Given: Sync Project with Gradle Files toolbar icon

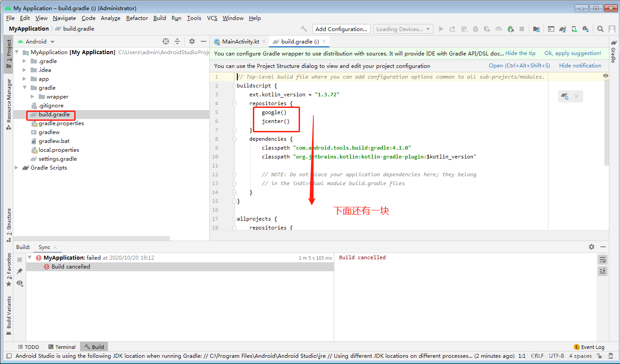Looking at the screenshot, I should 563,29.
